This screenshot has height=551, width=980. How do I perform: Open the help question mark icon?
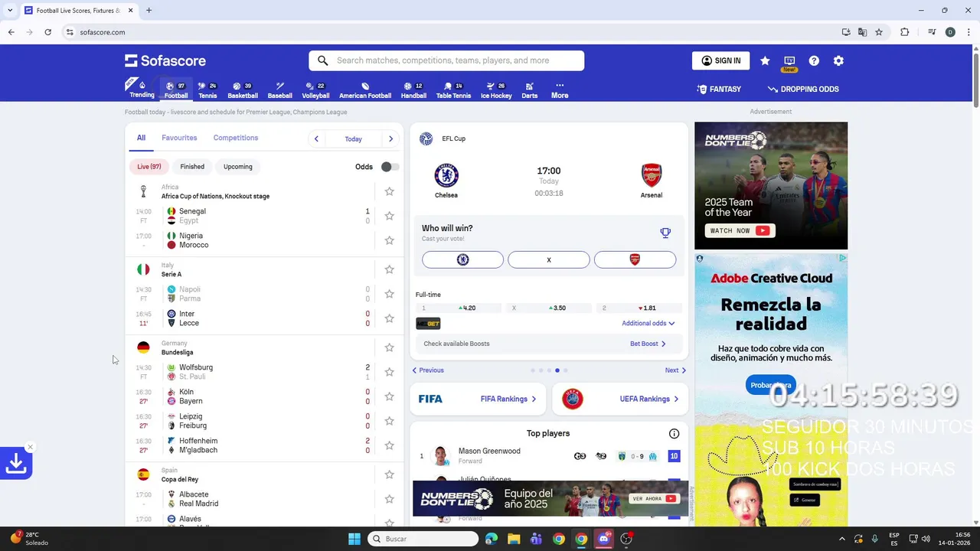(814, 60)
